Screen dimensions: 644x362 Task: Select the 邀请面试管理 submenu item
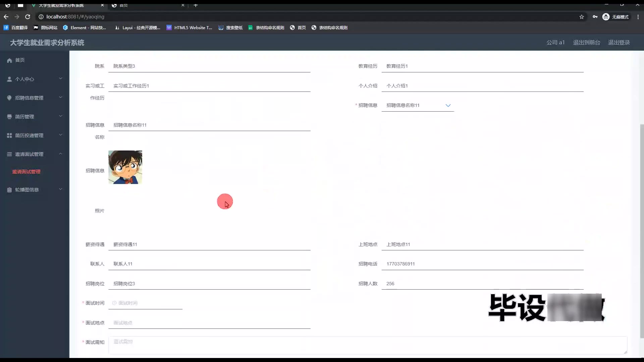(x=26, y=172)
